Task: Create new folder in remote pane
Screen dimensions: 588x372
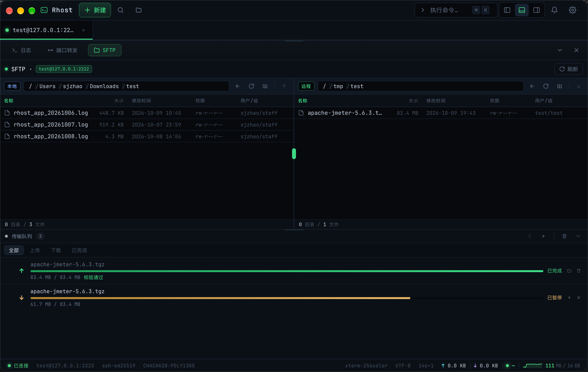Action: point(560,86)
